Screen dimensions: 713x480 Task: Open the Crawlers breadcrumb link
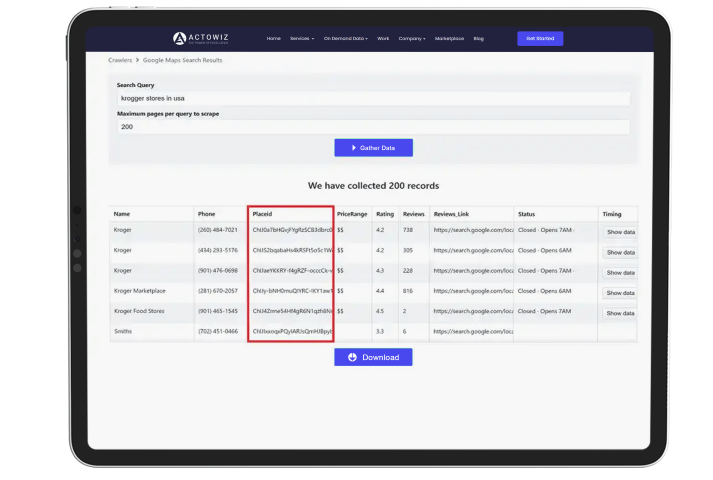click(x=120, y=60)
